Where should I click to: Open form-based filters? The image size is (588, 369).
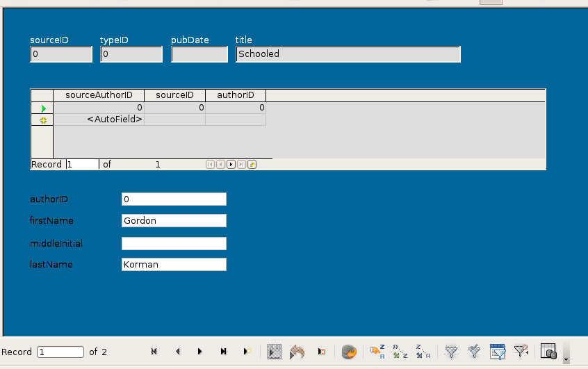point(497,352)
